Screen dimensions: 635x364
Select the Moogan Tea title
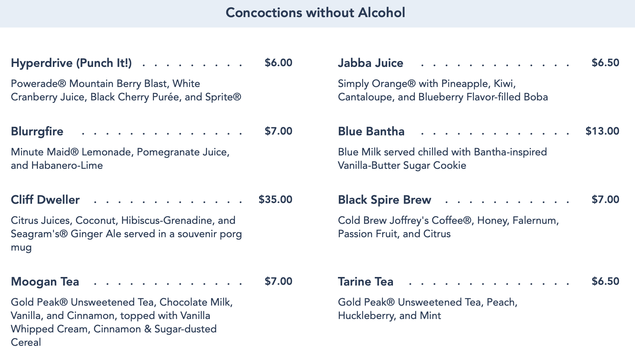point(45,281)
